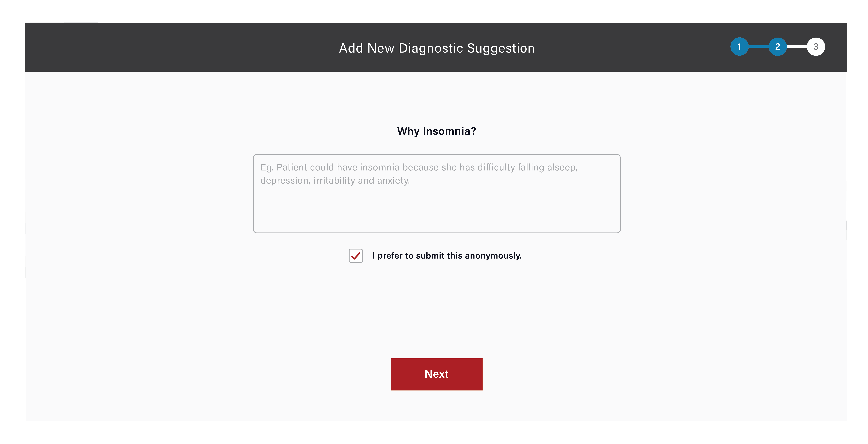
Task: Click the empty lower area of the text box
Action: [436, 210]
